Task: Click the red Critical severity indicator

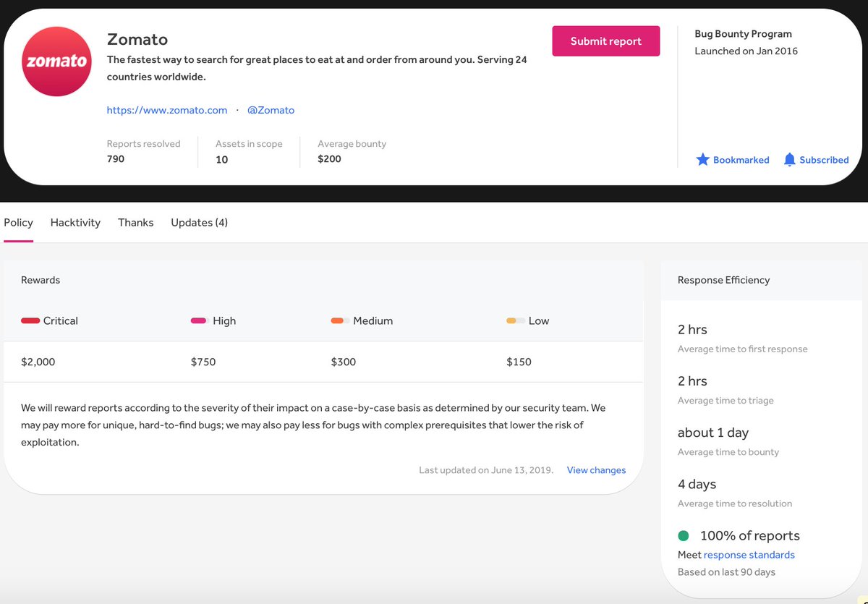Action: point(30,320)
